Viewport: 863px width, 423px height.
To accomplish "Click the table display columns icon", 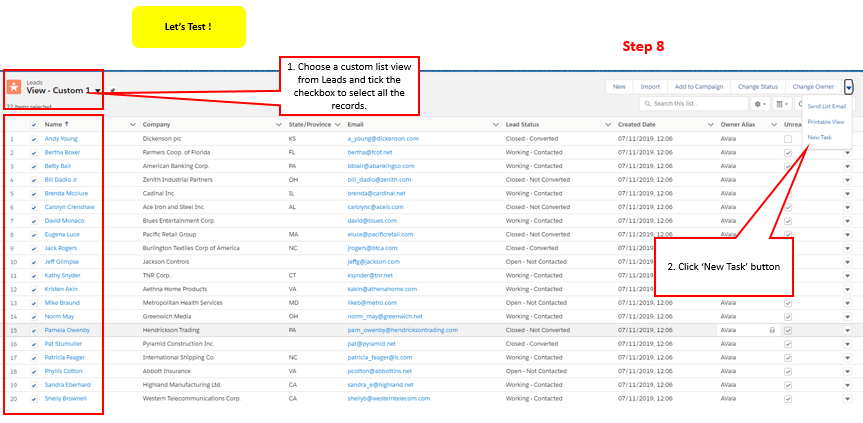I will click(783, 103).
